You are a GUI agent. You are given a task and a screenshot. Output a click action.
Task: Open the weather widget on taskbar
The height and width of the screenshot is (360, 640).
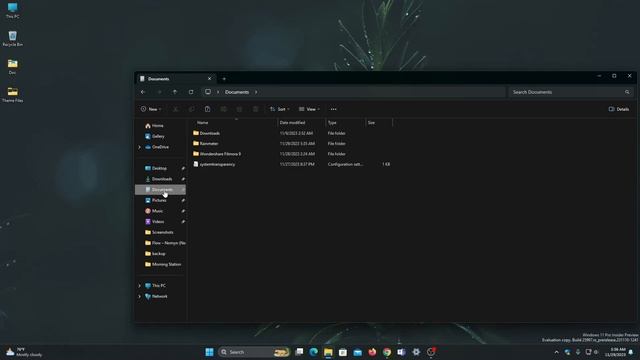(x=24, y=352)
